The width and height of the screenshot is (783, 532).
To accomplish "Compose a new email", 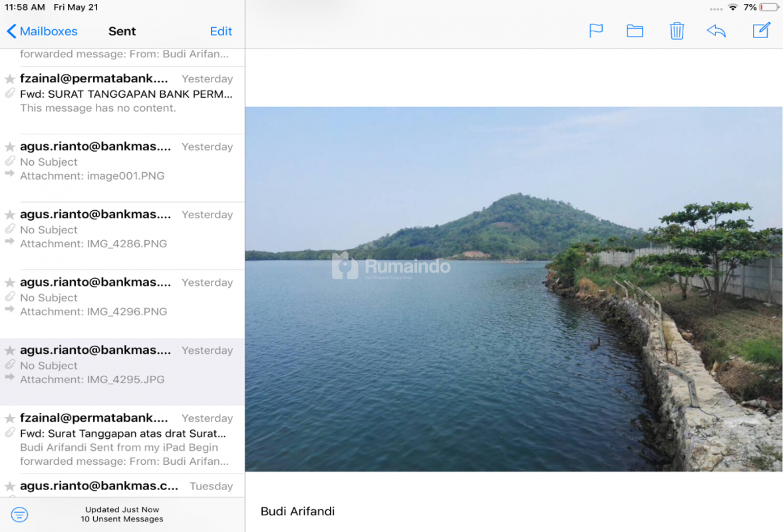I will pyautogui.click(x=761, y=31).
